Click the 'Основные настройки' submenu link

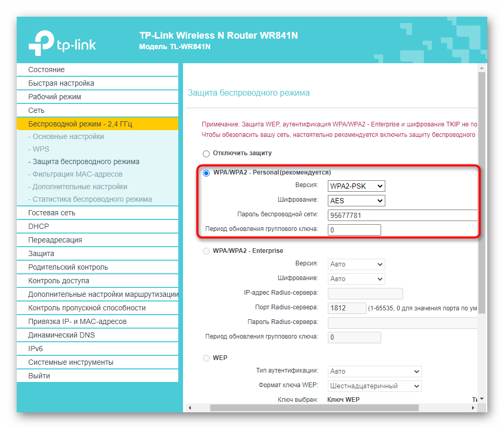68,136
